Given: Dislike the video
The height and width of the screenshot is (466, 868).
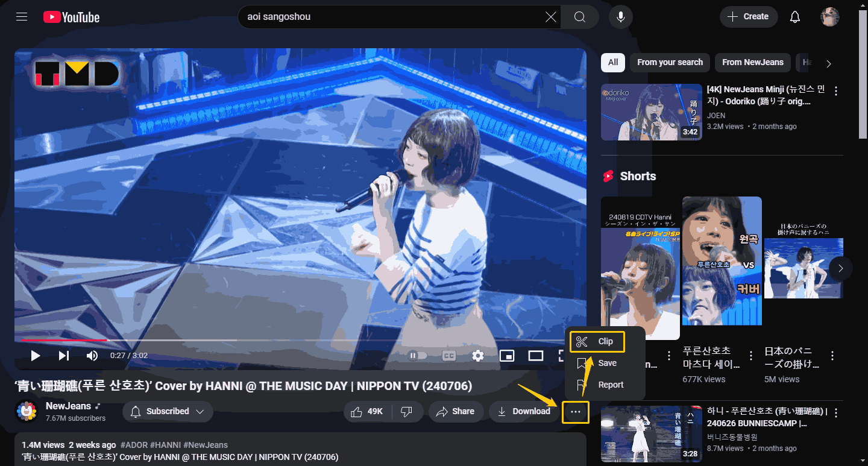Looking at the screenshot, I should click(407, 412).
